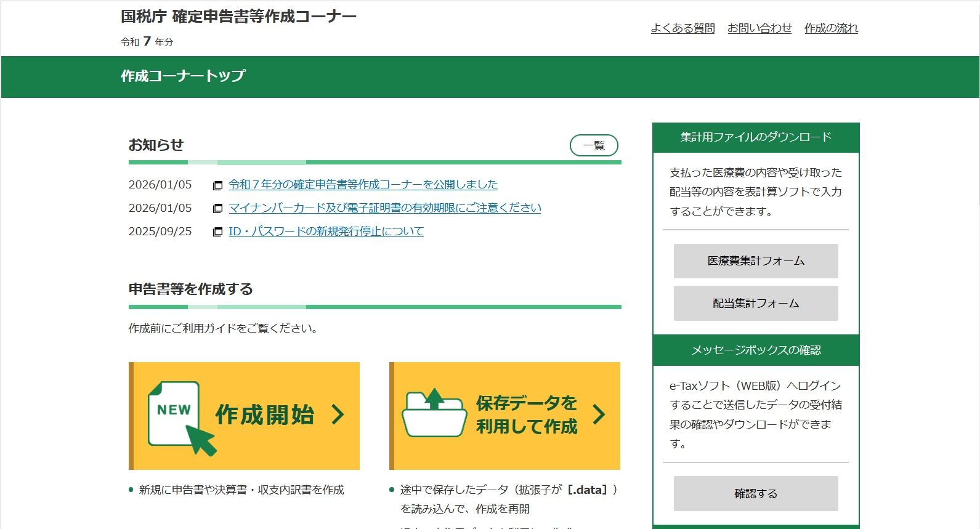Click the 配当集計フォーム button
This screenshot has width=980, height=529.
coord(756,303)
